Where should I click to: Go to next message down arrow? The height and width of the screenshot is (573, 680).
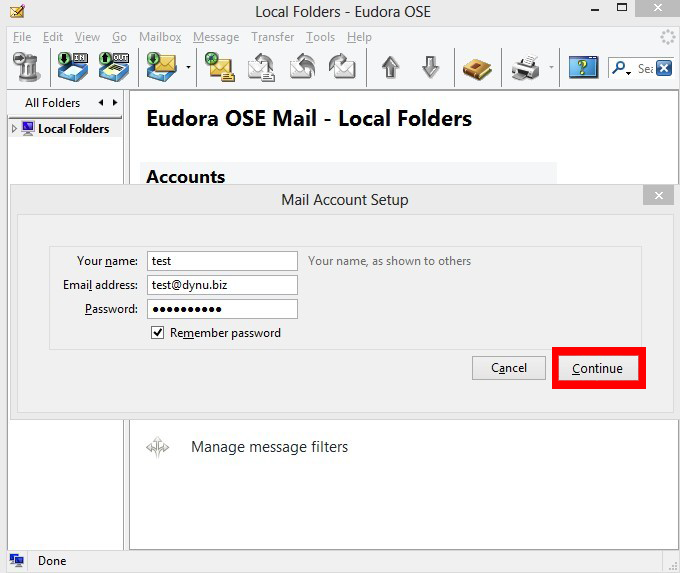click(430, 67)
